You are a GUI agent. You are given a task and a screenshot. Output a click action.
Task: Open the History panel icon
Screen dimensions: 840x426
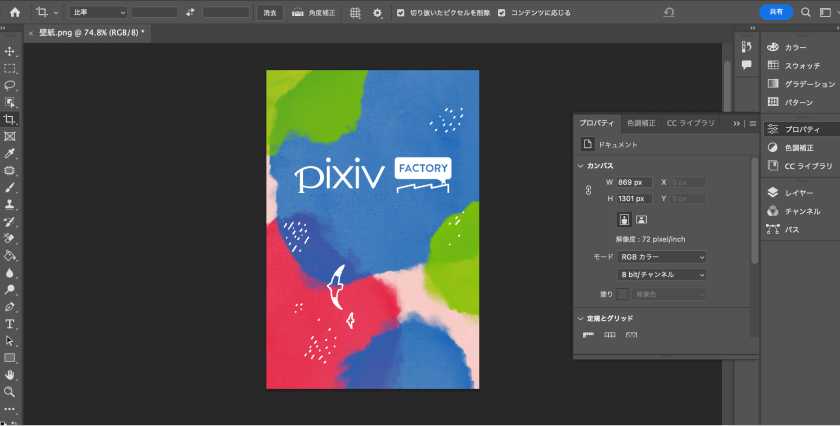[x=746, y=47]
